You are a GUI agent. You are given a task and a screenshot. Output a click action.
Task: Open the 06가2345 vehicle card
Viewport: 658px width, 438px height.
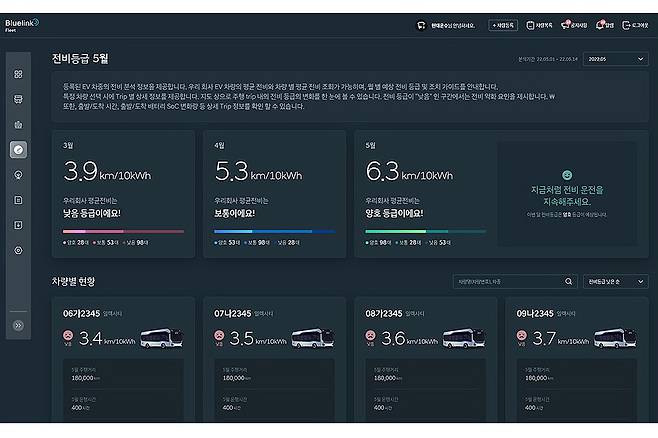[x=123, y=360]
